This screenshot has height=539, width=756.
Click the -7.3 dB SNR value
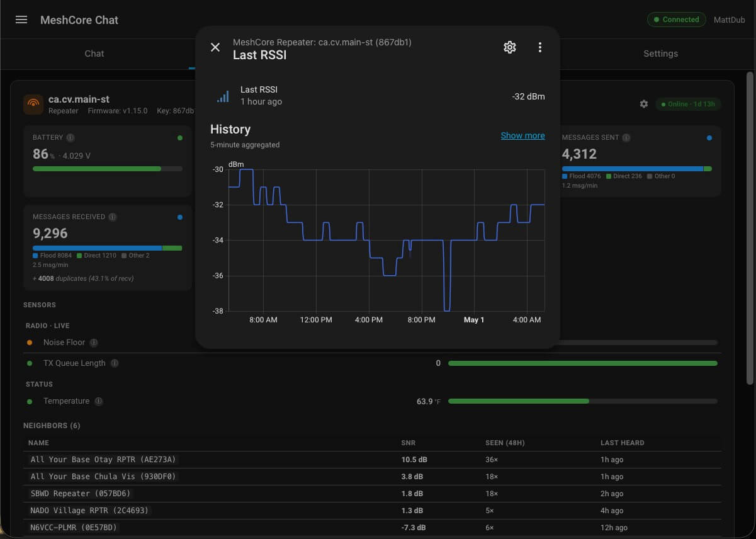point(413,528)
